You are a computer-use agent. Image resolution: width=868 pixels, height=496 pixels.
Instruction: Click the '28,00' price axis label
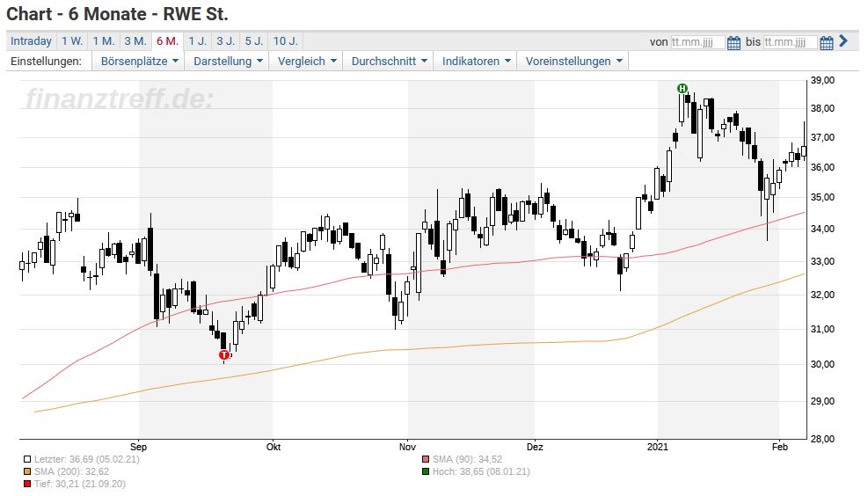822,439
